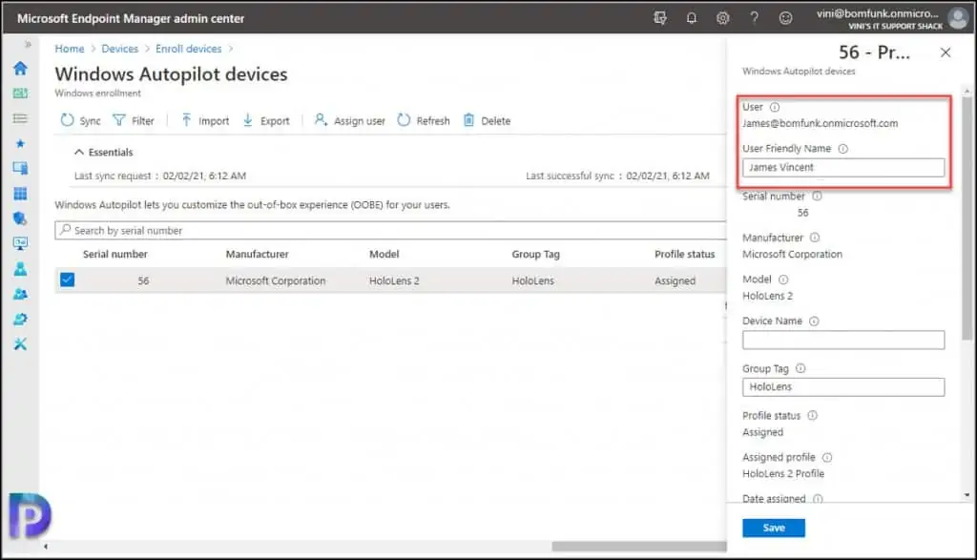Open Troubleshooting tools icon in sidebar
The height and width of the screenshot is (560, 977).
tap(20, 343)
